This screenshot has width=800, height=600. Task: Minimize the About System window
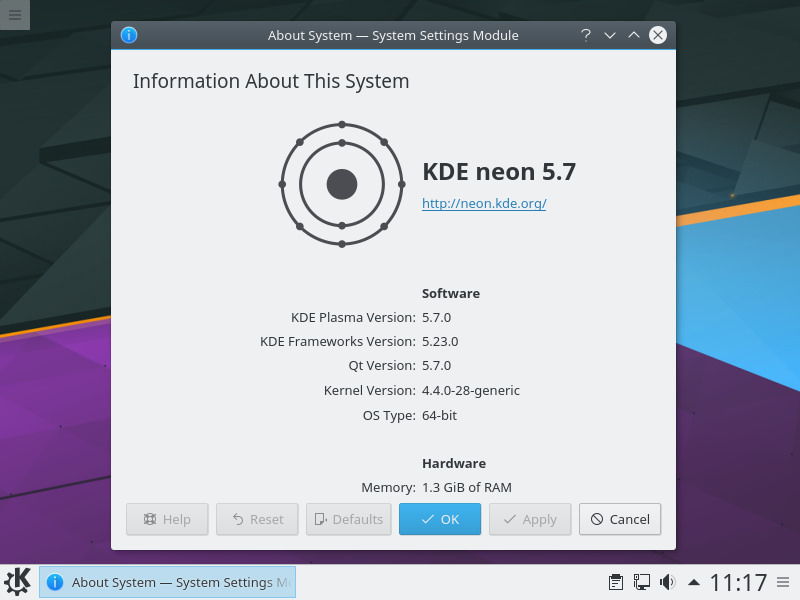(610, 35)
